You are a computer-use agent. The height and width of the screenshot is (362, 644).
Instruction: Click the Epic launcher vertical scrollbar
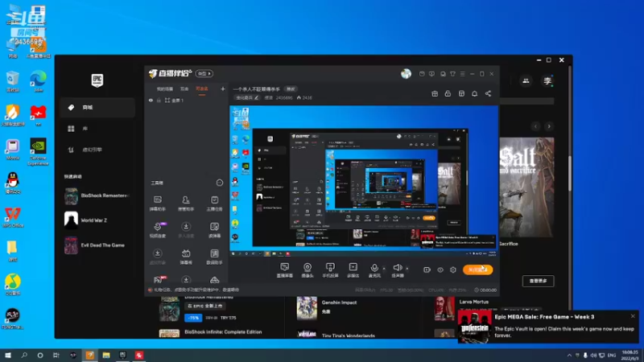[570, 172]
